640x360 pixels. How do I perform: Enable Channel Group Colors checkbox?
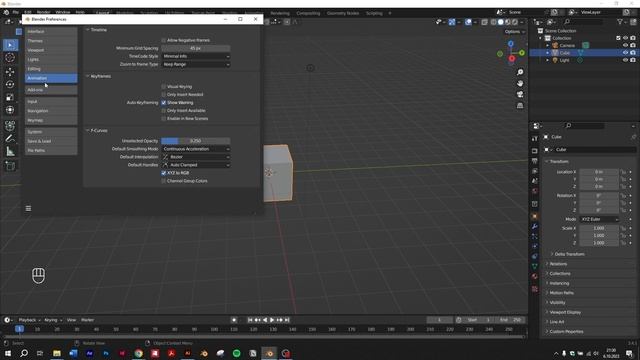[x=164, y=181]
